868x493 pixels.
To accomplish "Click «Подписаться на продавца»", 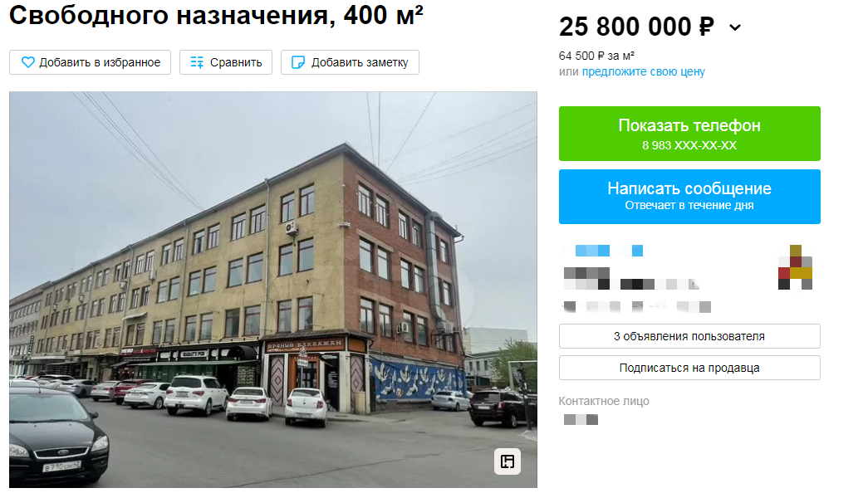I will click(689, 368).
